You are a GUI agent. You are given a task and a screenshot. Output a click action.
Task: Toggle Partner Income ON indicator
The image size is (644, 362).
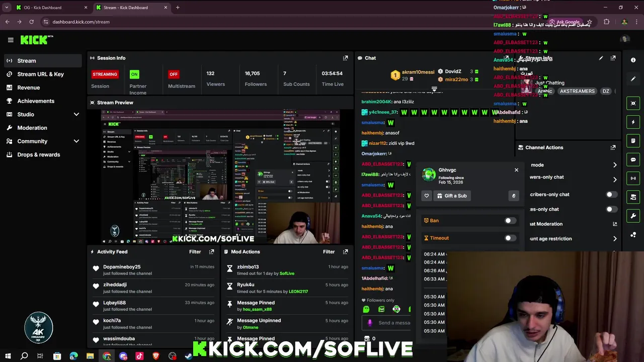point(134,74)
